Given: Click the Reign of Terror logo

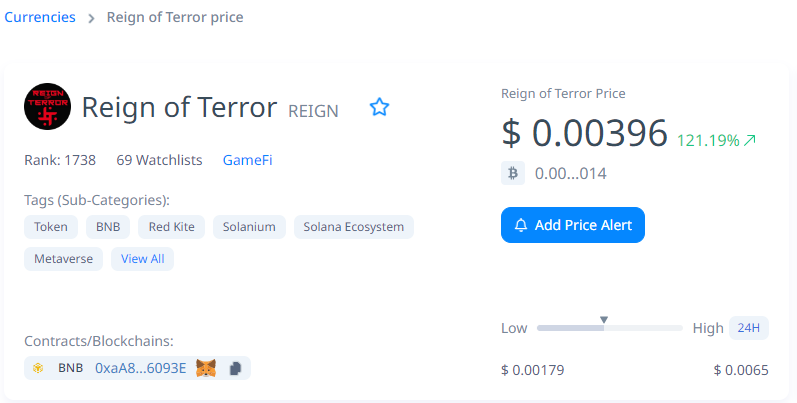Looking at the screenshot, I should coord(48,107).
